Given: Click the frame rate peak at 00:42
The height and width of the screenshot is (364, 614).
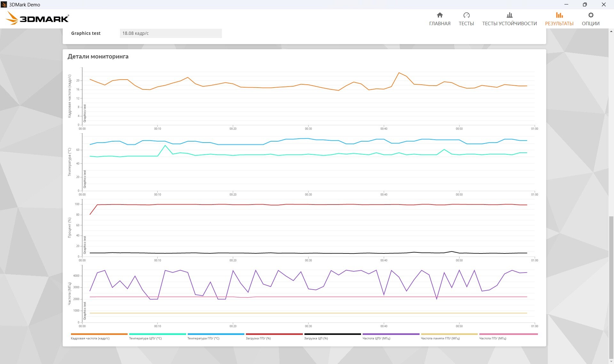Looking at the screenshot, I should click(399, 73).
